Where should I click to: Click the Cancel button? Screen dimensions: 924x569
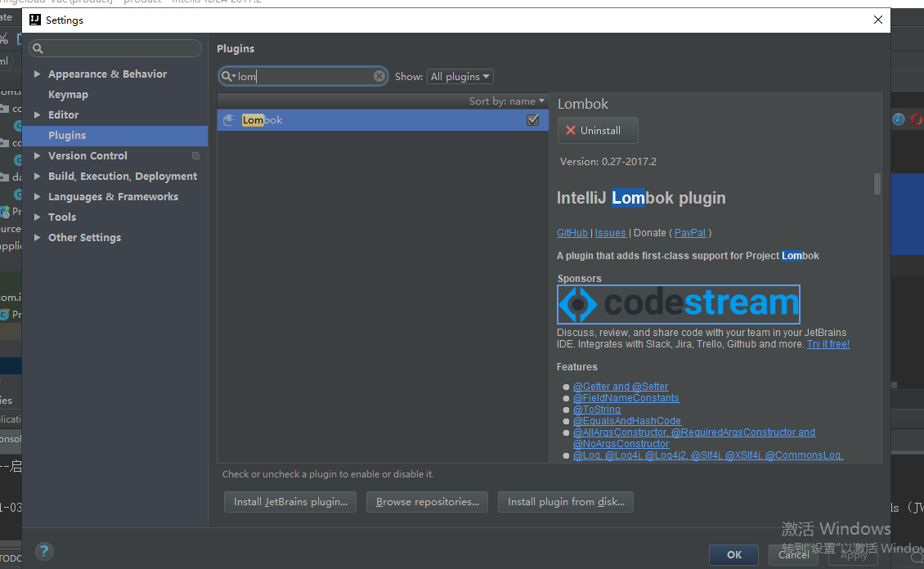[x=793, y=555]
